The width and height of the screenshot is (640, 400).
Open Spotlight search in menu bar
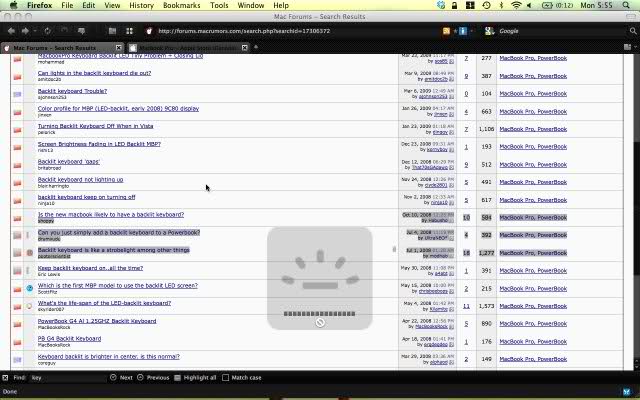point(627,5)
